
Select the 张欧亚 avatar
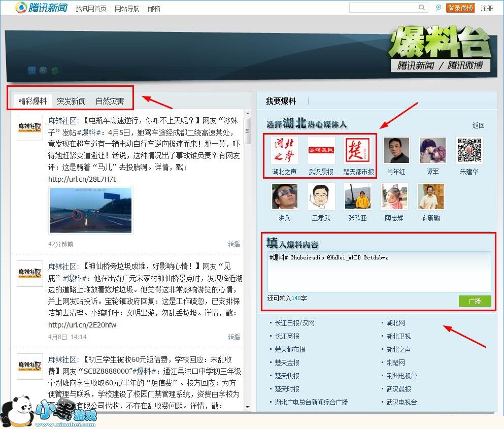pos(357,196)
